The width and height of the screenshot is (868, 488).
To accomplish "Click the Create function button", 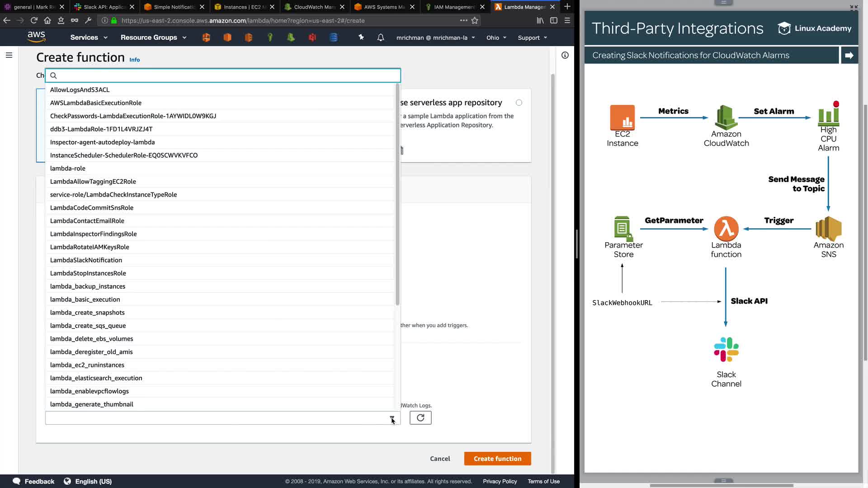I will pos(497,459).
